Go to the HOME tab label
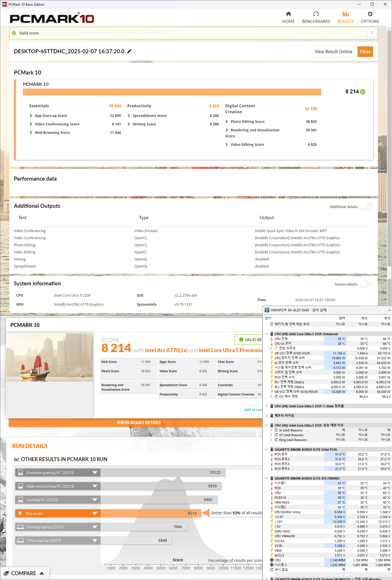 (288, 22)
